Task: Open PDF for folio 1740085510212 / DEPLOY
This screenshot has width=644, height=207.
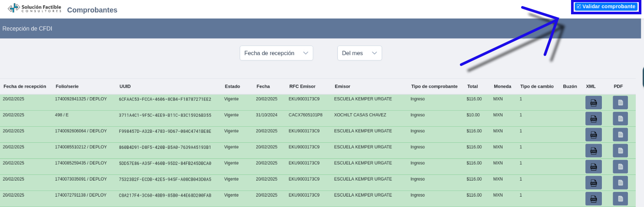Action: (620, 151)
